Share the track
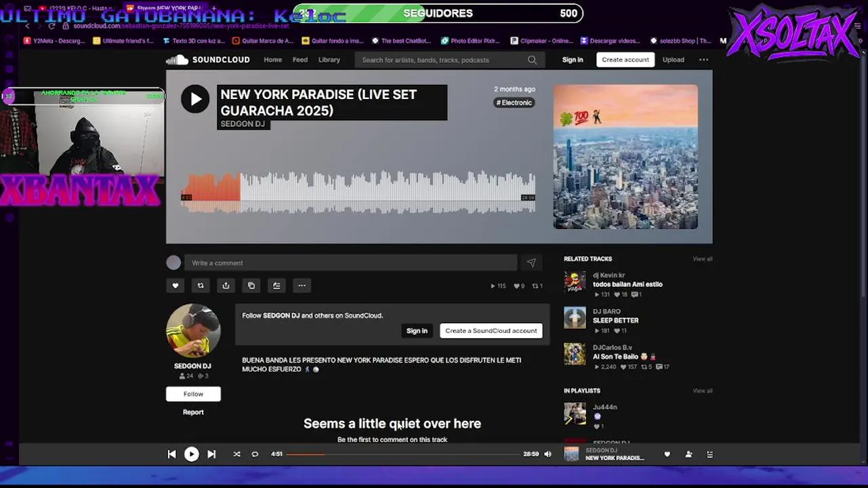 [x=226, y=285]
